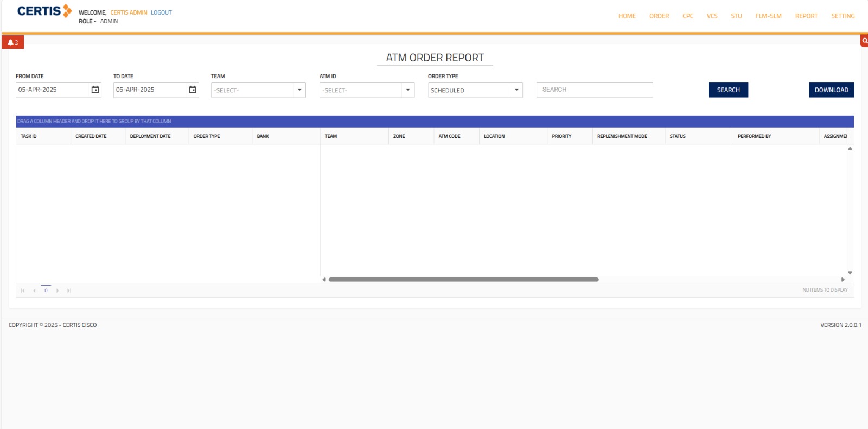This screenshot has height=429, width=868.
Task: Go to the first grid page
Action: pyautogui.click(x=23, y=291)
